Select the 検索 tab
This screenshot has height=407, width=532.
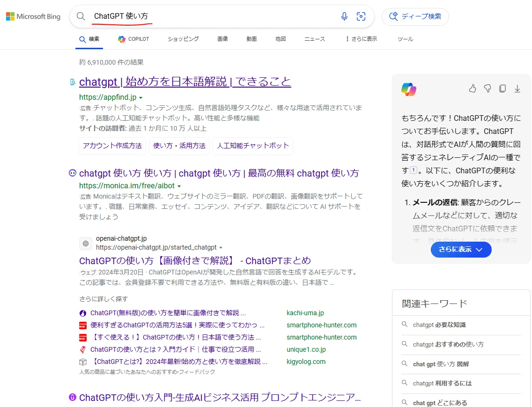click(89, 39)
